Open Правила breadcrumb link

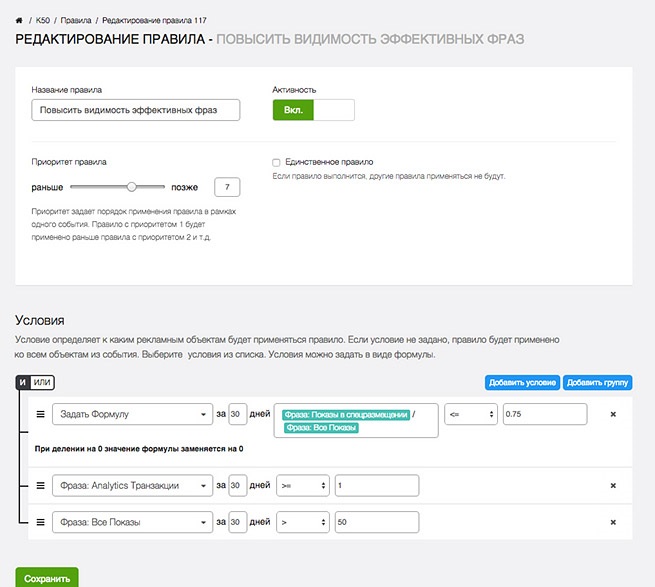tap(78, 20)
